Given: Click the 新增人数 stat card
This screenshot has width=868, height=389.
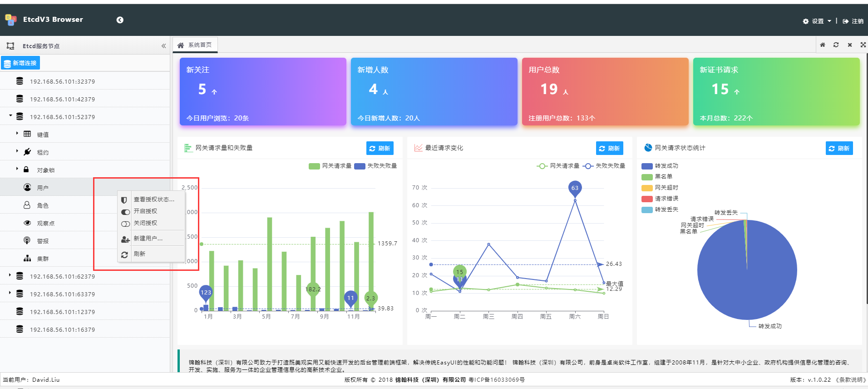Looking at the screenshot, I should pyautogui.click(x=434, y=91).
